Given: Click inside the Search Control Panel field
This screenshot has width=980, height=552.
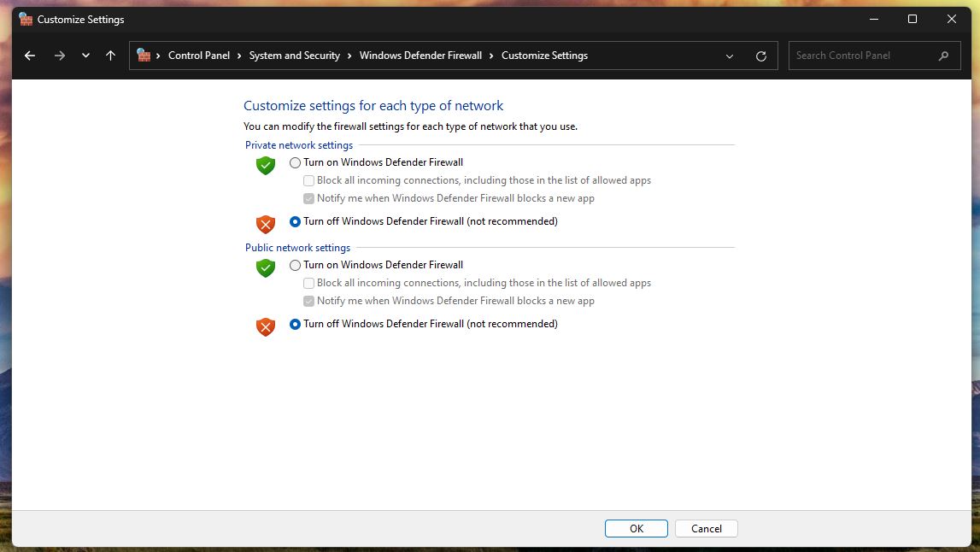Looking at the screenshot, I should pos(863,56).
